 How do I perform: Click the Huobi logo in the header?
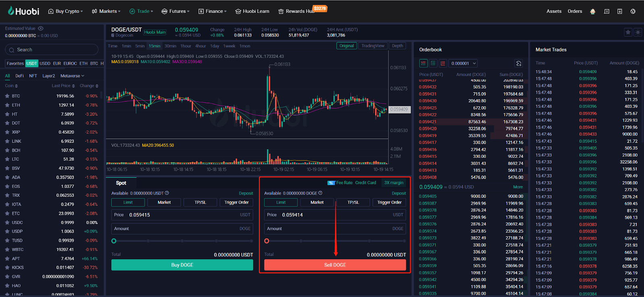point(23,11)
